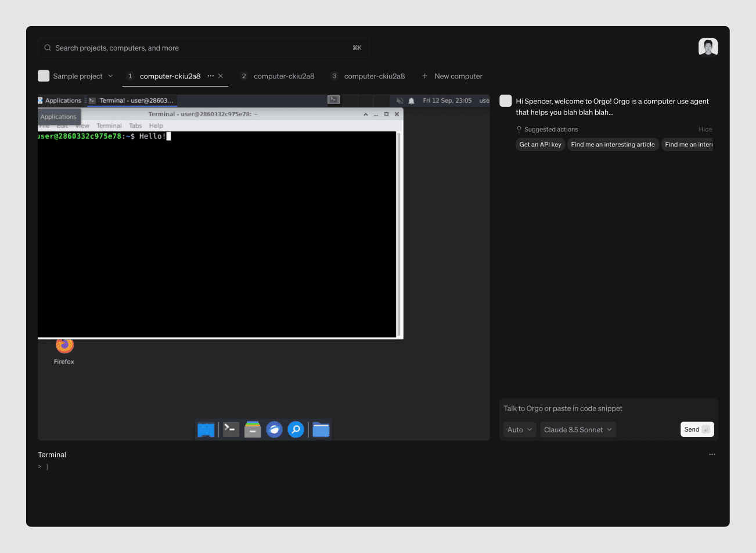Open the user profile avatar

point(708,48)
